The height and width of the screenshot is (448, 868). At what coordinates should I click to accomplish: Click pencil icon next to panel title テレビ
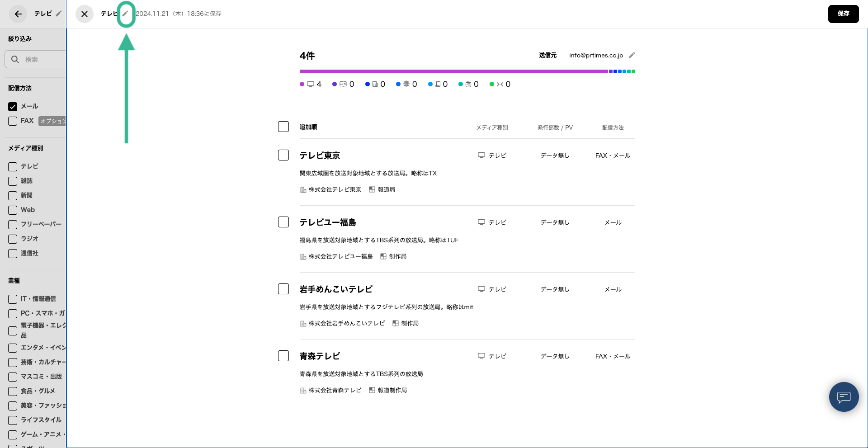(125, 14)
